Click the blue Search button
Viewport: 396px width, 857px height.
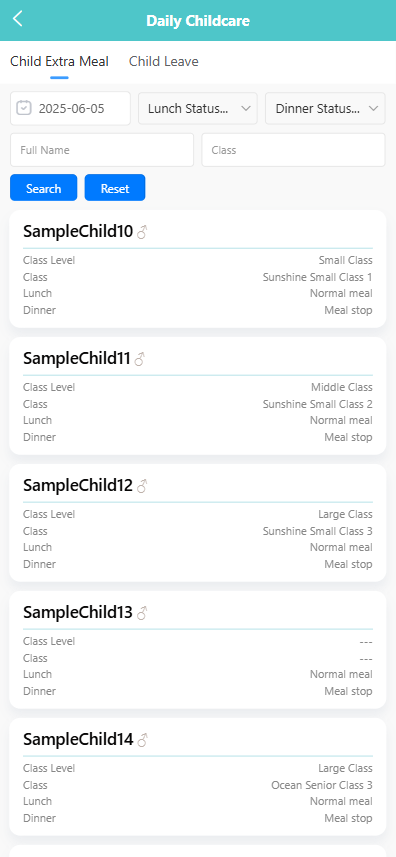click(x=44, y=188)
